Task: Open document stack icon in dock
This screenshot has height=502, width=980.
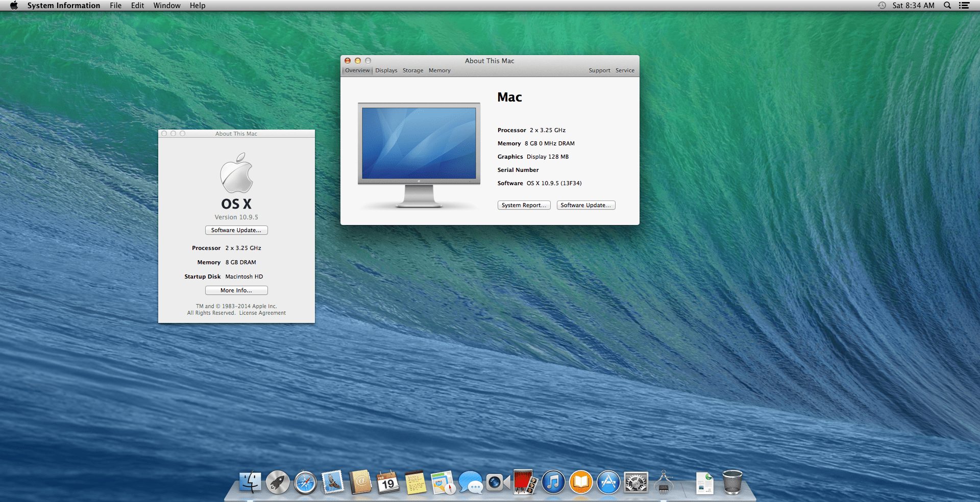Action: pyautogui.click(x=705, y=483)
